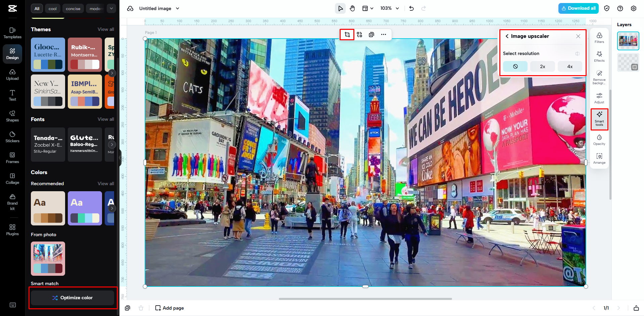The width and height of the screenshot is (644, 316).
Task: Enable 2x upscale resolution
Action: [x=542, y=66]
